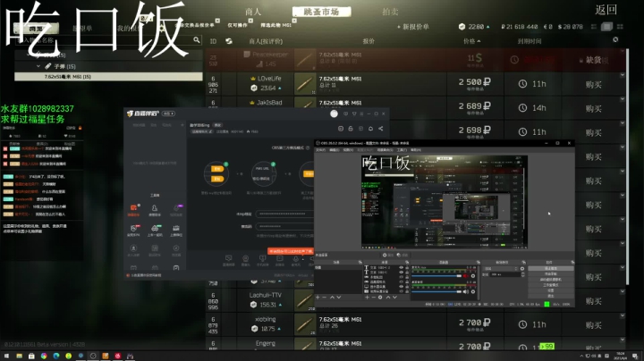Click the flea market list scrollbar
The width and height of the screenshot is (644, 361).
(x=627, y=167)
